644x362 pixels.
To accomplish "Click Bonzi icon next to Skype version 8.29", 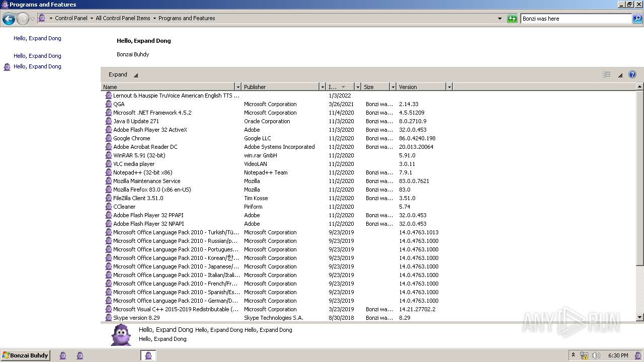I will pyautogui.click(x=108, y=318).
